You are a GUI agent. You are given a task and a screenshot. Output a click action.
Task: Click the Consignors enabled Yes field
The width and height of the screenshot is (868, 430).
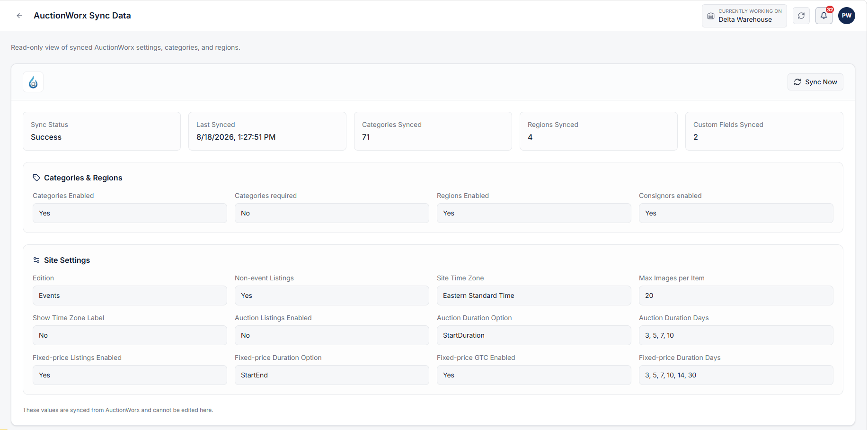click(736, 213)
